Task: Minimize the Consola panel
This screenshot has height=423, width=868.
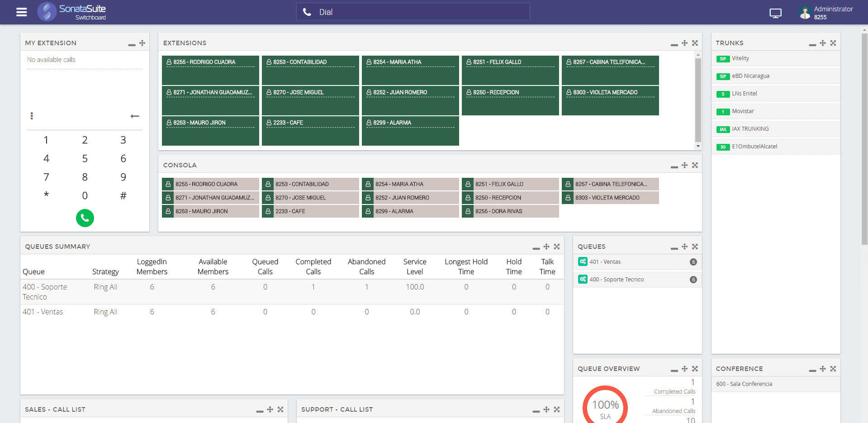Action: pos(674,166)
